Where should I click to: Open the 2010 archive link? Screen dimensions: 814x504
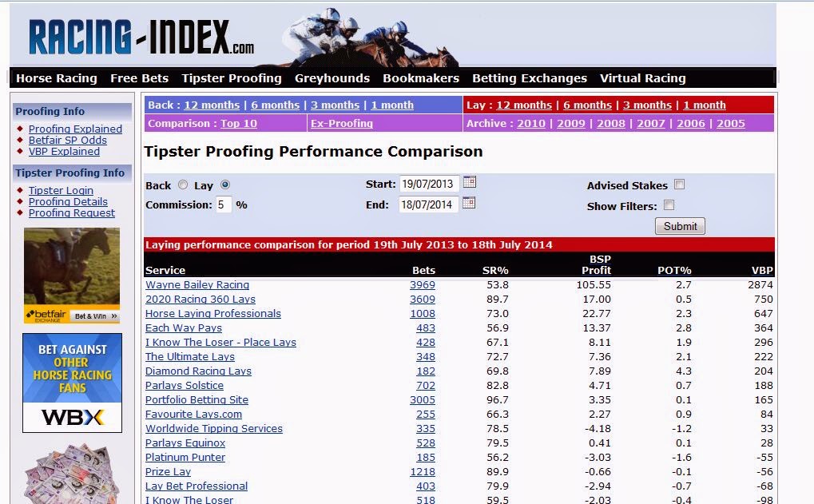click(x=531, y=124)
